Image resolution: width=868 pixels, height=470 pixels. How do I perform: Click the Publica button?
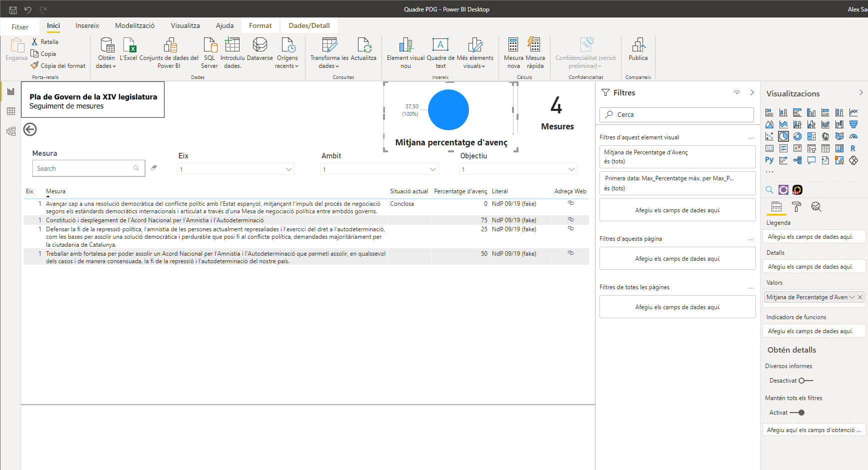tap(638, 50)
